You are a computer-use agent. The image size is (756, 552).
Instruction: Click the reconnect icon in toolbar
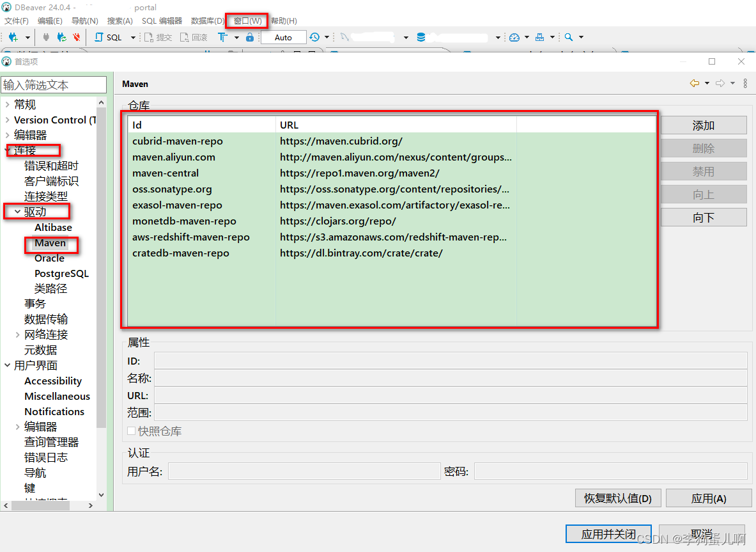click(x=61, y=37)
